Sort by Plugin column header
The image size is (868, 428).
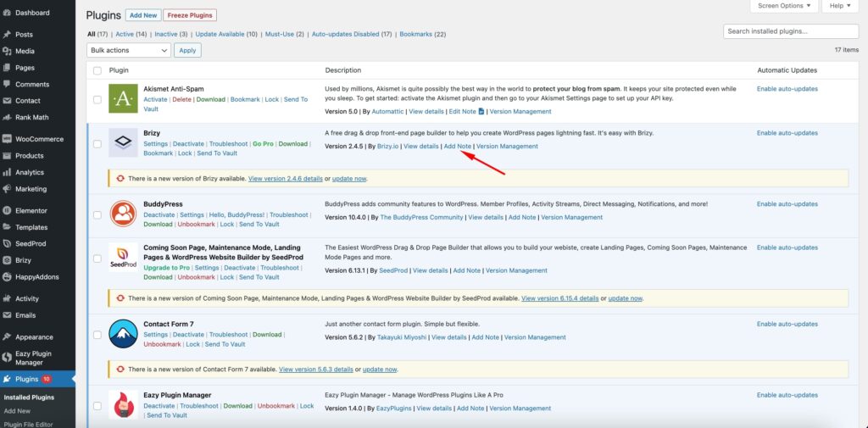119,70
